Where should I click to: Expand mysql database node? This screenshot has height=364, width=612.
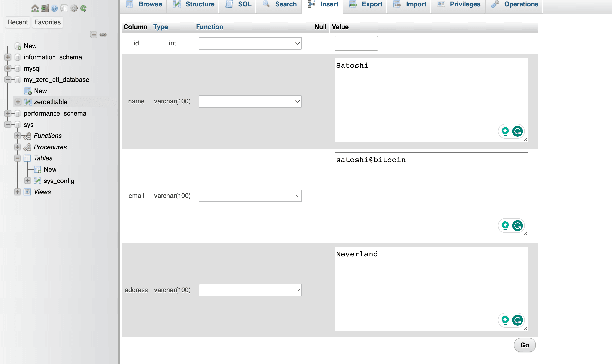coord(8,68)
